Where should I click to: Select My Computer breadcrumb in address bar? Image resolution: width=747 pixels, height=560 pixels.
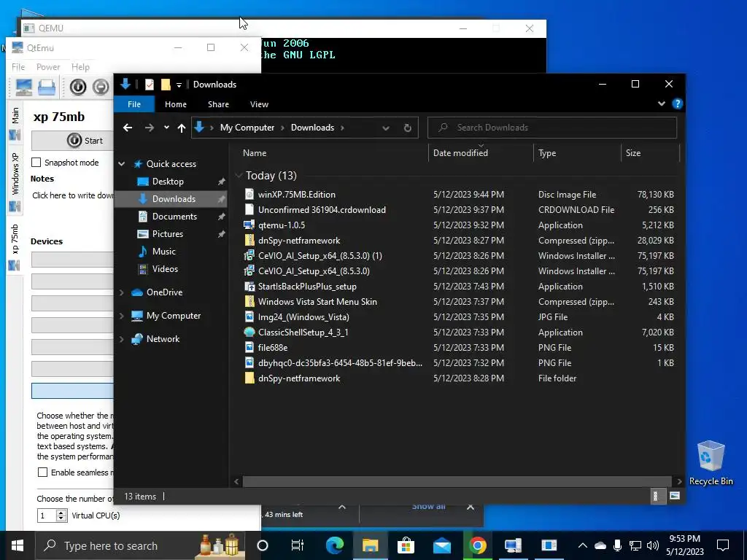coord(247,128)
